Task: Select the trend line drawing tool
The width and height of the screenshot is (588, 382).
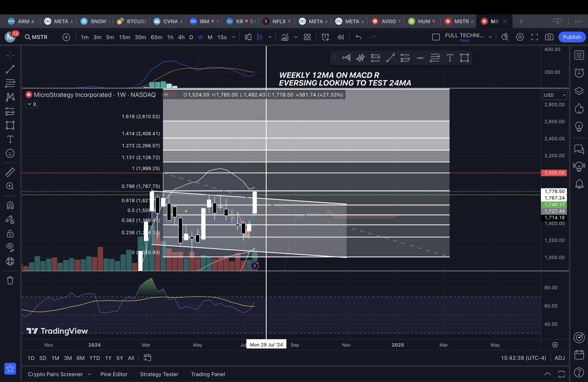Action: (10, 69)
